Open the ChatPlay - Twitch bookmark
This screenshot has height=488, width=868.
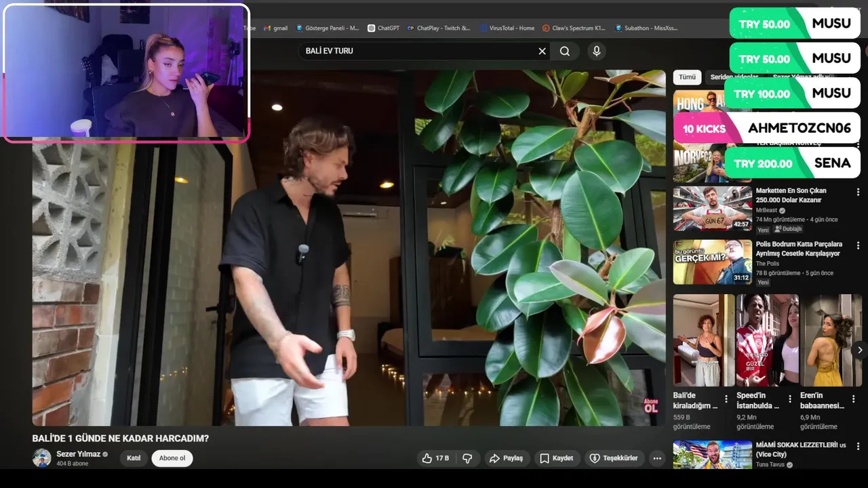tap(439, 28)
